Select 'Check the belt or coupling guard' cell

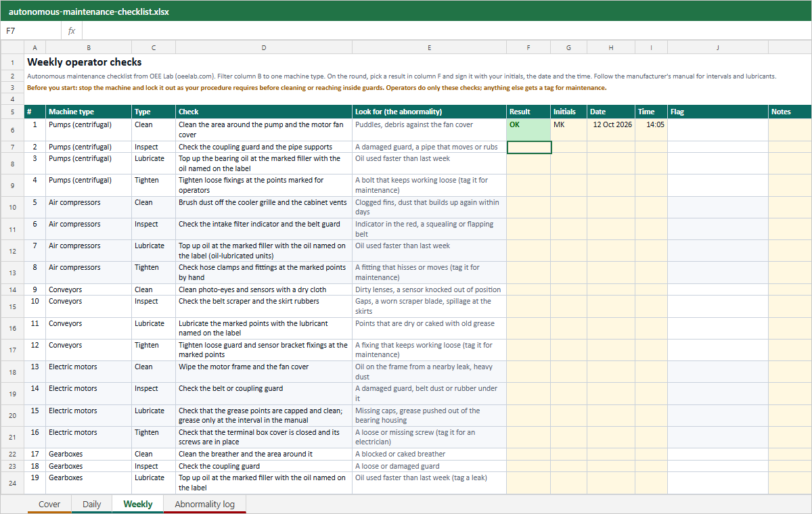(264, 394)
